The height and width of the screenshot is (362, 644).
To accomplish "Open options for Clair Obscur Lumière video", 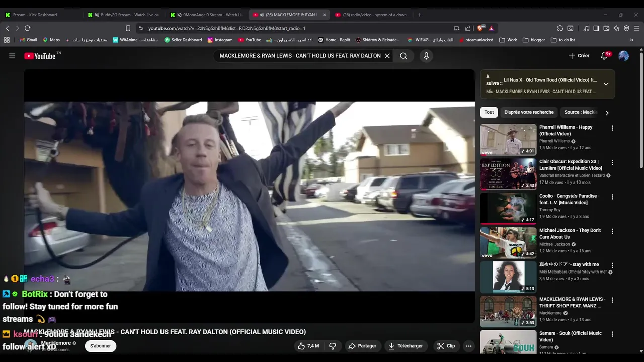I will click(x=612, y=162).
